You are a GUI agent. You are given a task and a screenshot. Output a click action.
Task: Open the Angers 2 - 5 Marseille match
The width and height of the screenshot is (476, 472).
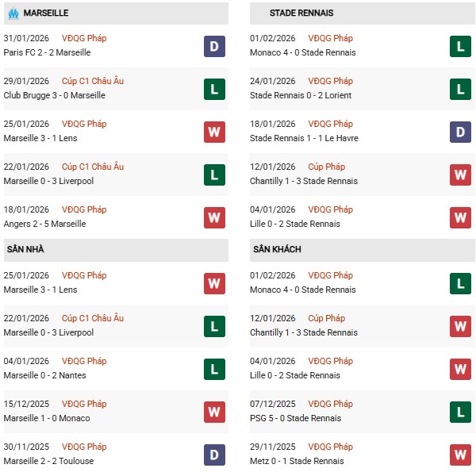click(44, 224)
